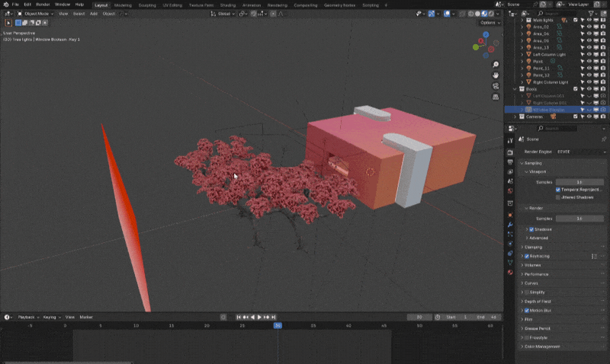This screenshot has width=610, height=364.
Task: Click the viewport Options button
Action: 489,22
